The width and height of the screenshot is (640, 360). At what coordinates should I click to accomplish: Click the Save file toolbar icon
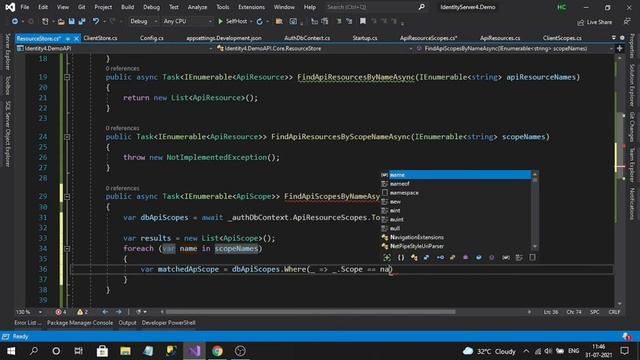point(71,21)
